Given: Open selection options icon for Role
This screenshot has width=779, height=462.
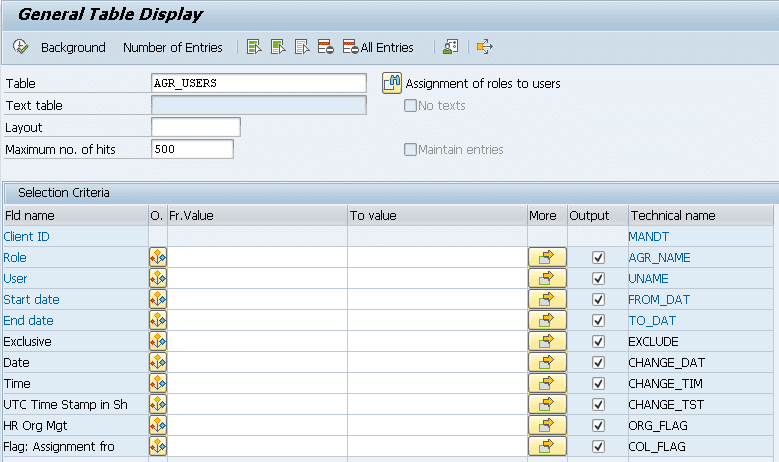Looking at the screenshot, I should coord(158,257).
